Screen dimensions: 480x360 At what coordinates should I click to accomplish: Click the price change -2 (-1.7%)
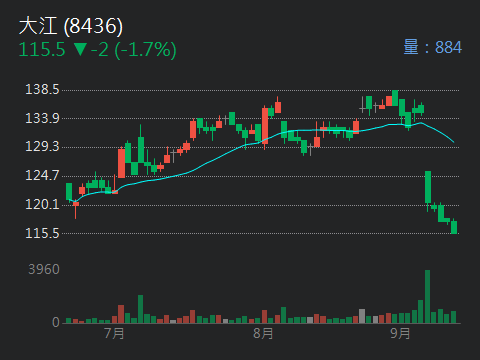point(133,50)
